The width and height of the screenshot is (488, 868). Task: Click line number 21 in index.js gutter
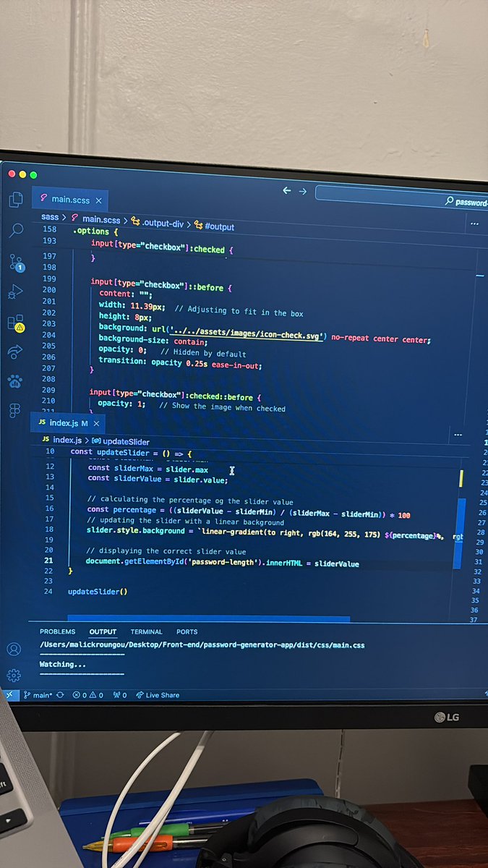pyautogui.click(x=49, y=560)
